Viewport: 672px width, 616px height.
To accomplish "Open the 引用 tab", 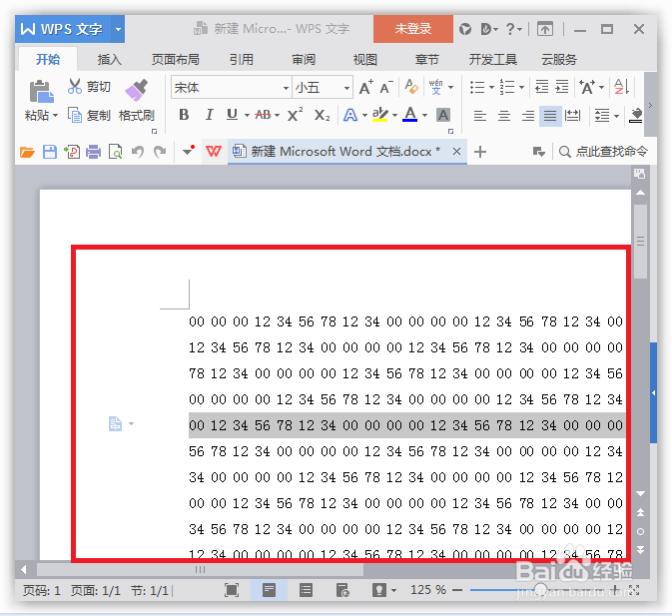I will point(242,59).
